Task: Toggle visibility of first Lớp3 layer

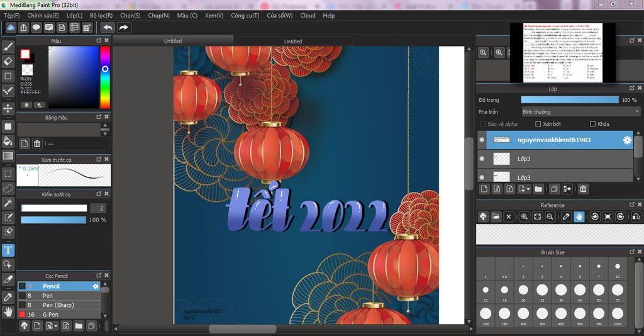Action: coord(482,159)
